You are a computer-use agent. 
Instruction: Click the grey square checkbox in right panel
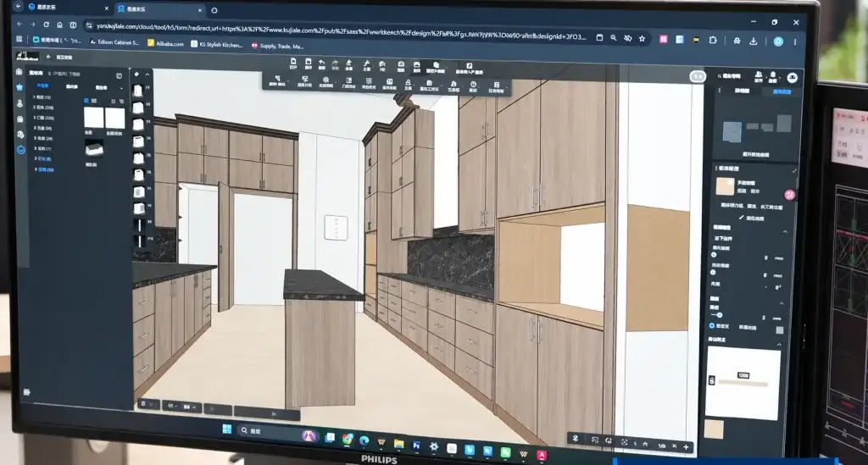780,330
